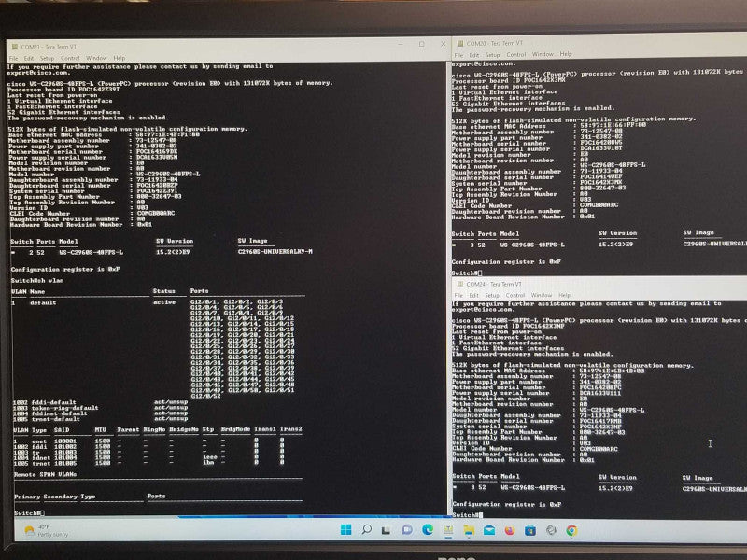Viewport: 747px width, 560px height.
Task: Click 'BrdgMode' column header in COM21
Action: [x=235, y=429]
